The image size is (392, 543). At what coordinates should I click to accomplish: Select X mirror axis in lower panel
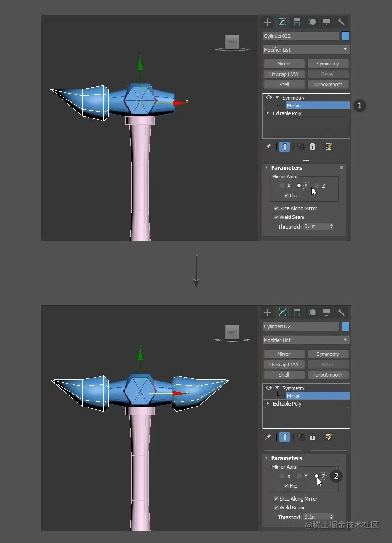(x=282, y=476)
